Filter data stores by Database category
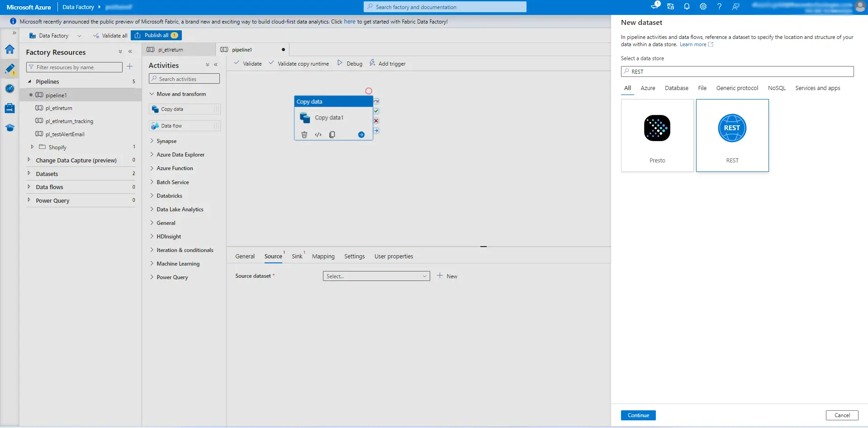The height and width of the screenshot is (428, 868). click(x=677, y=88)
